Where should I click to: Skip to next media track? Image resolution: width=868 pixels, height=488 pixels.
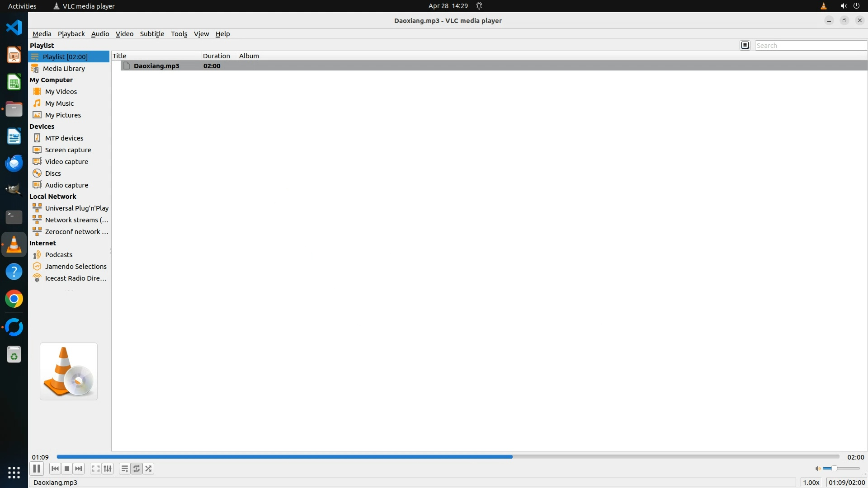pos(79,469)
